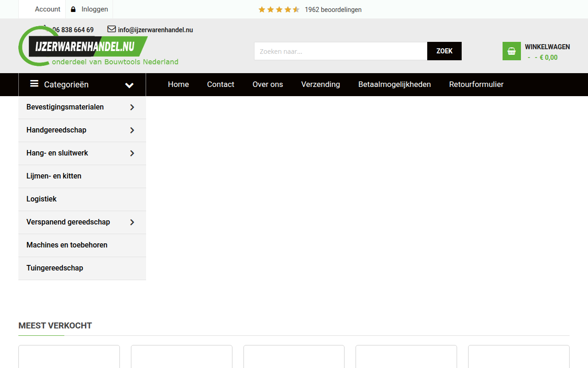Expand the Verspanend gereedschap submenu arrow
This screenshot has height=368, width=588.
coord(132,222)
